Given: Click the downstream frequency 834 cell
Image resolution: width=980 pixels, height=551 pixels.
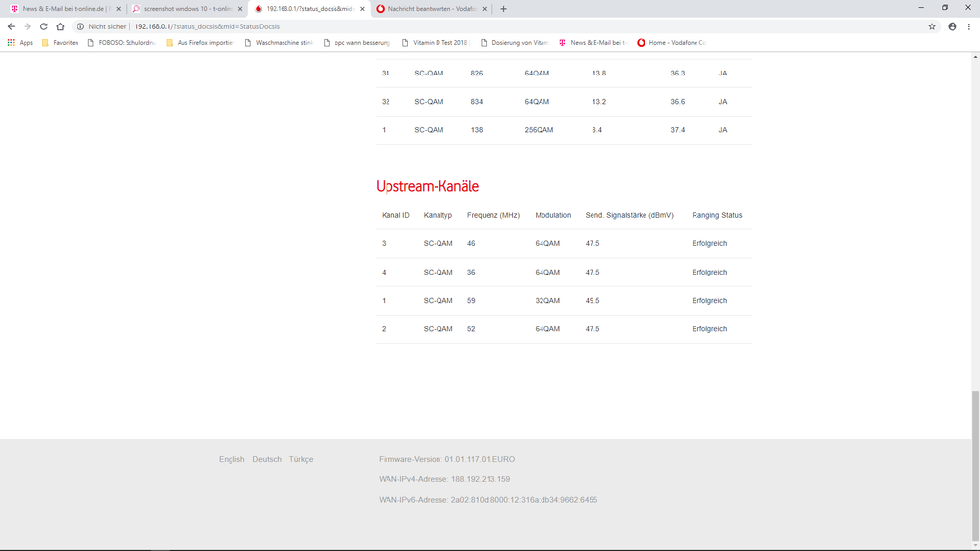Looking at the screenshot, I should click(476, 102).
